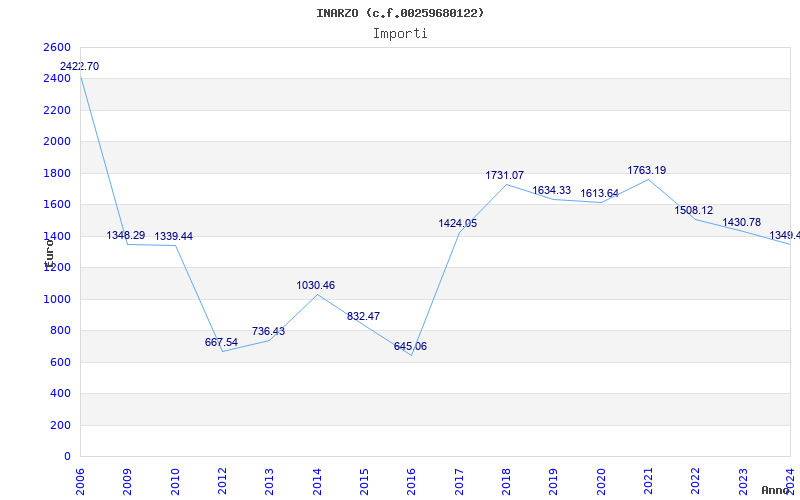The image size is (800, 500).
Task: Click the 645.06 data label
Action: pyautogui.click(x=410, y=346)
